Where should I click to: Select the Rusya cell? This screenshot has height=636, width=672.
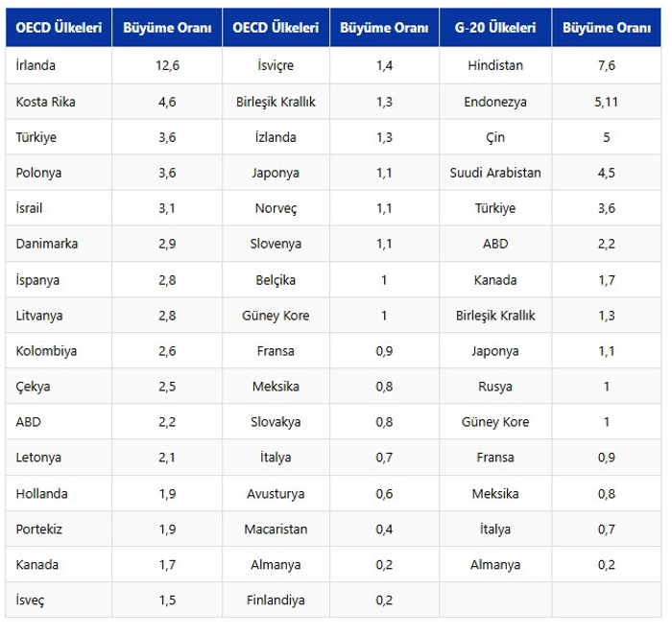point(495,387)
